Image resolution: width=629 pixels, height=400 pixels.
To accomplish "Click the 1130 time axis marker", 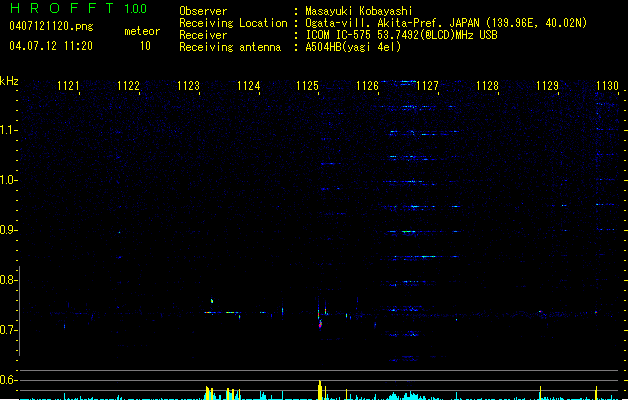I will [607, 86].
